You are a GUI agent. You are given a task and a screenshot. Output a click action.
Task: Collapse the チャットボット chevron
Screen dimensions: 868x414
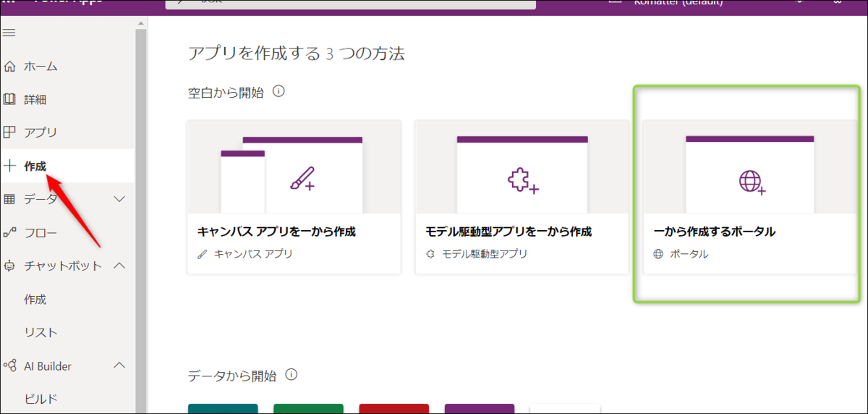click(x=120, y=266)
